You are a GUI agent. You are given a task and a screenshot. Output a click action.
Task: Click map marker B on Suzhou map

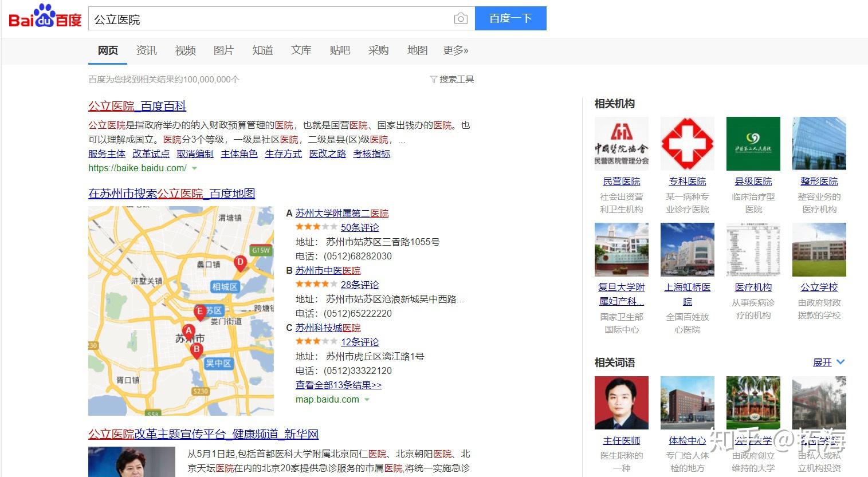[197, 350]
